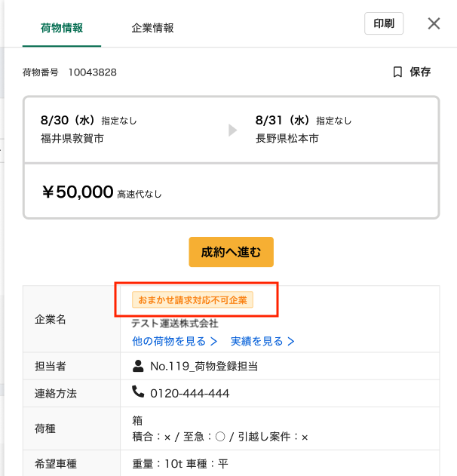Viewport: 457px width, 476px height.
Task: Click origin 福井県敦賀市
Action: tap(72, 139)
